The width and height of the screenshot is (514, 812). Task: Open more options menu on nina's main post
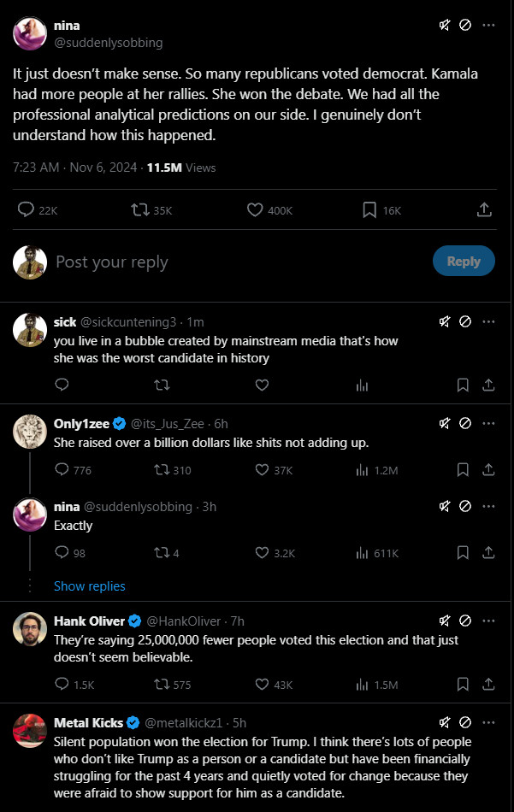pyautogui.click(x=488, y=26)
